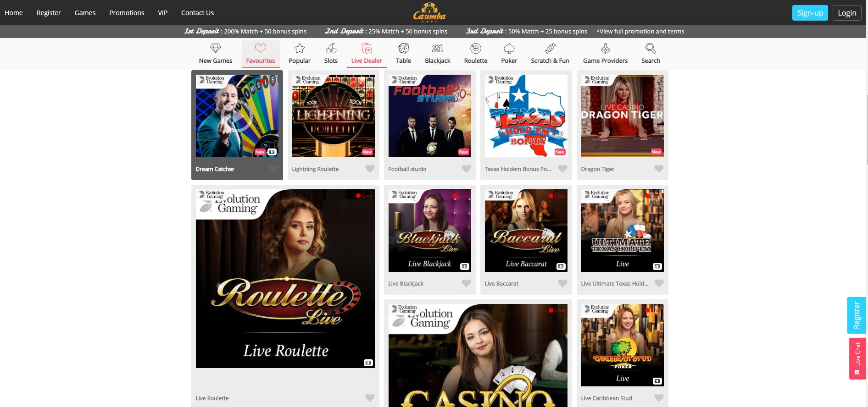Open the Register menu item
This screenshot has width=868, height=407.
click(x=49, y=13)
